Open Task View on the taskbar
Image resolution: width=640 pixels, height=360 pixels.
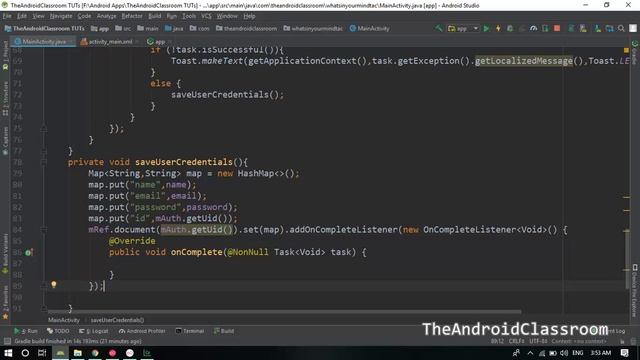point(42,353)
